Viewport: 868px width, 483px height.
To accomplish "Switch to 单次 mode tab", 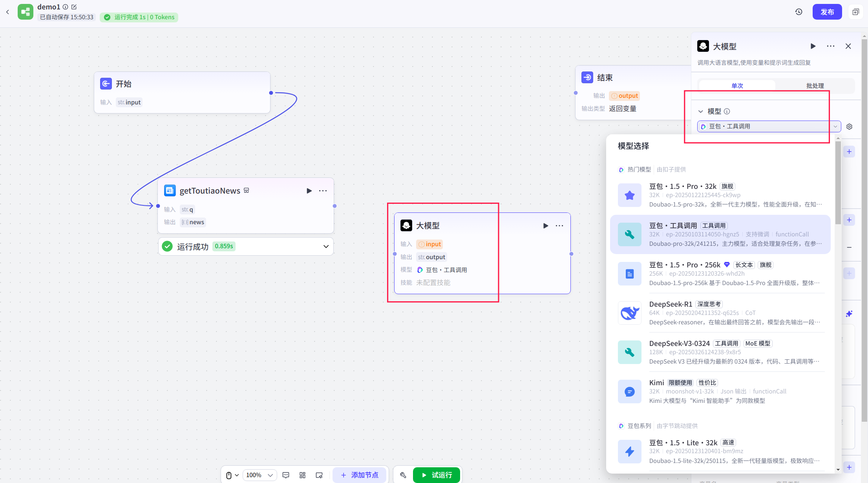I will point(737,86).
